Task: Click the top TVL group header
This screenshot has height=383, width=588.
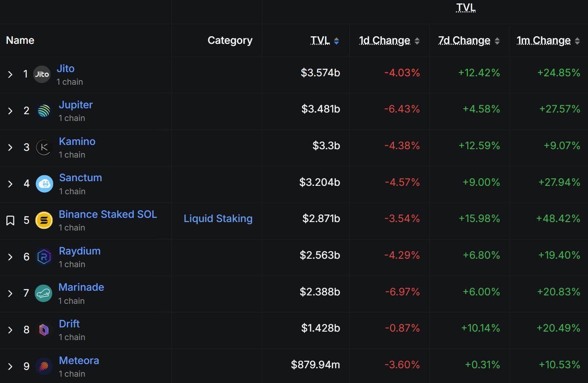Action: [x=466, y=8]
